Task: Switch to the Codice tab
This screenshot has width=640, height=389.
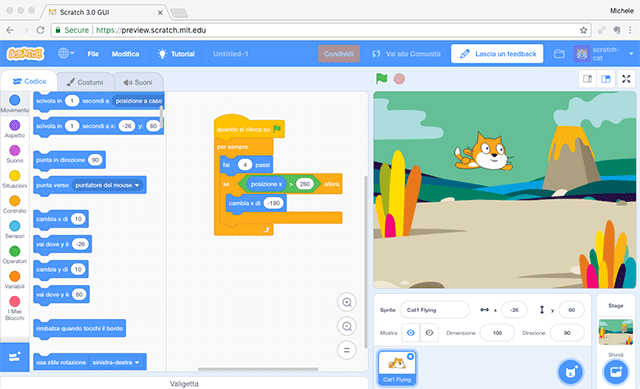Action: coord(29,82)
